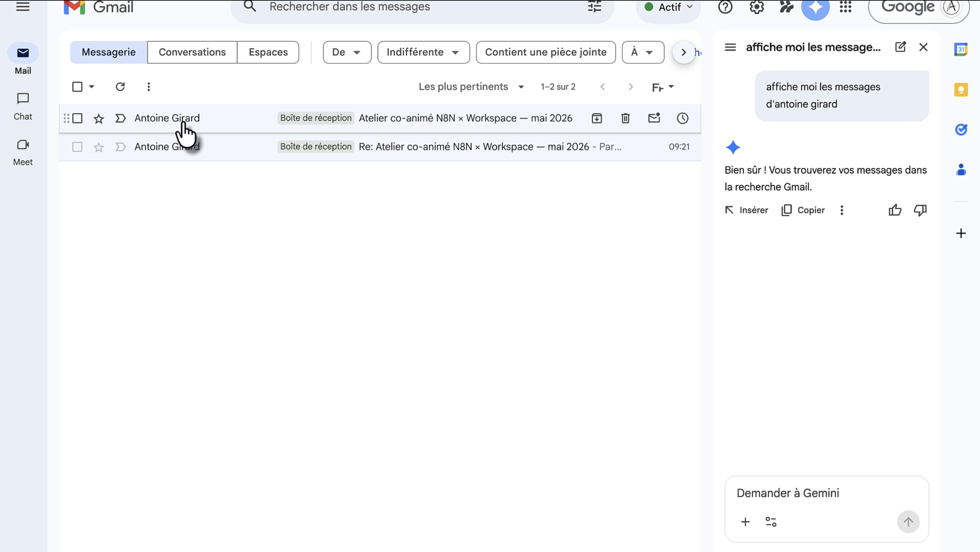Switch to the Espaces tab
980x552 pixels.
[268, 52]
